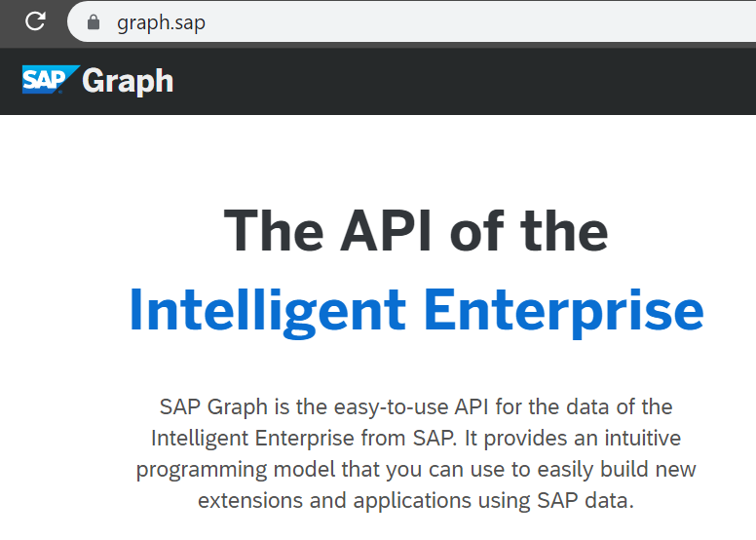
Task: Click the white Graph wordmark in header
Action: pyautogui.click(x=128, y=81)
